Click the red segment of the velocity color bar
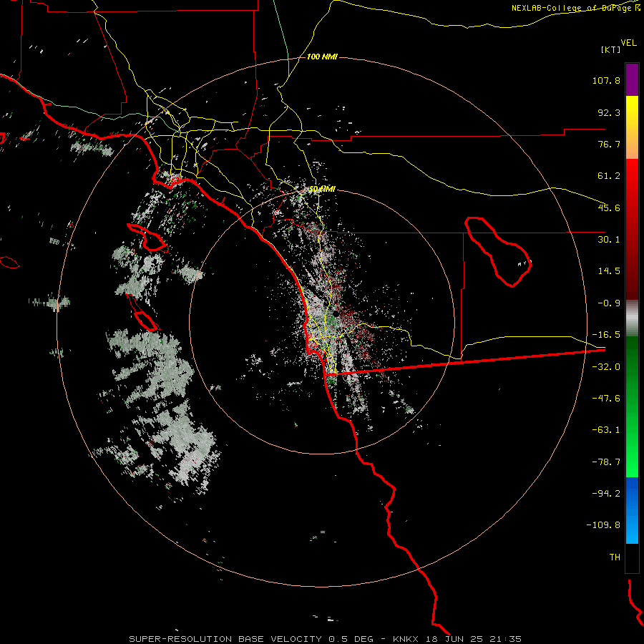 click(632, 229)
